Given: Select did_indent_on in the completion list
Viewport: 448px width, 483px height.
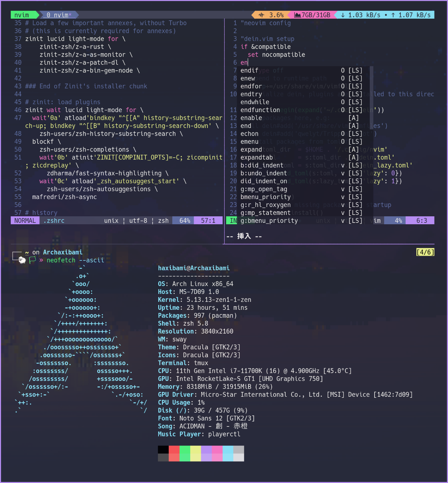Looking at the screenshot, I should 303,181.
